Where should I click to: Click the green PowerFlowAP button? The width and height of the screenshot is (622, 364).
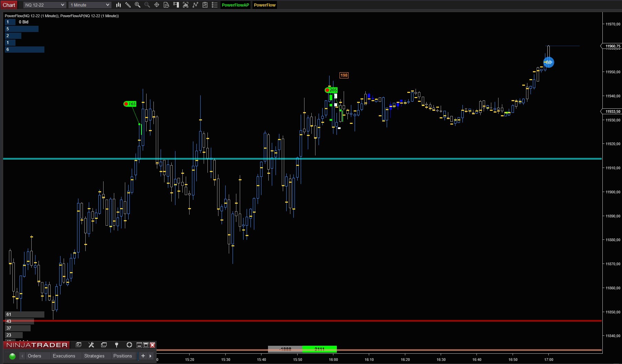[235, 5]
